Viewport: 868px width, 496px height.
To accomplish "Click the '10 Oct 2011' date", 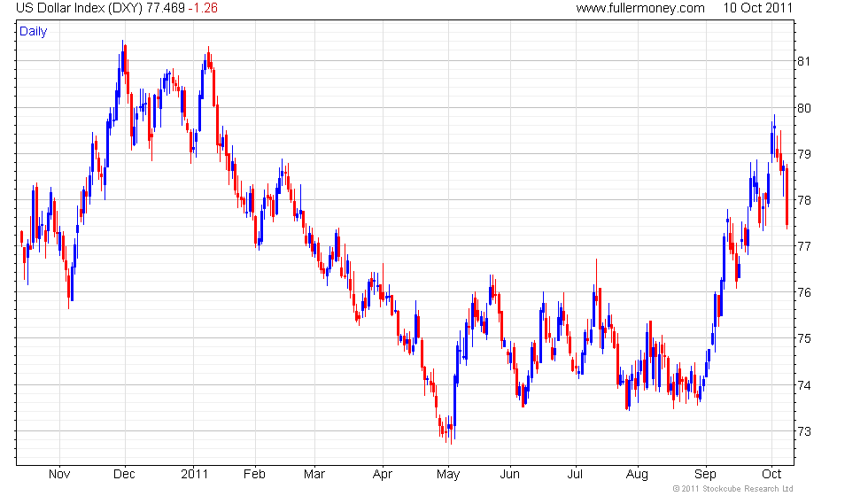I will [758, 8].
